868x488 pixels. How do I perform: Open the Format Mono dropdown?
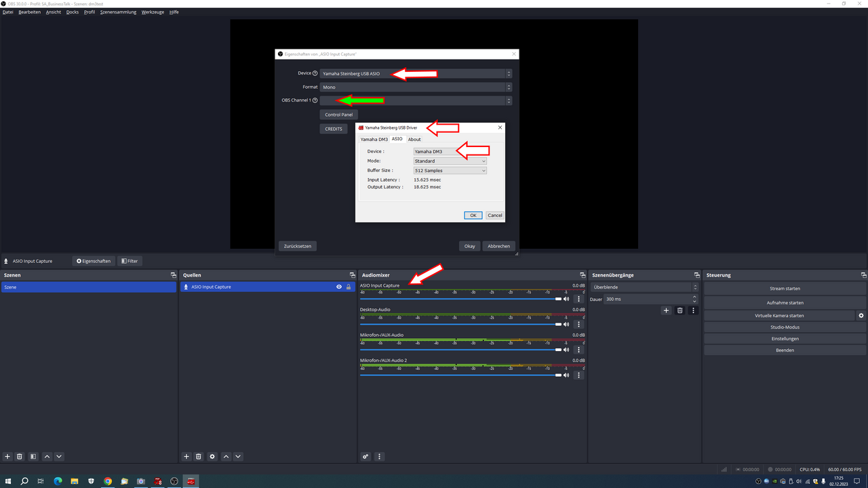pos(416,87)
